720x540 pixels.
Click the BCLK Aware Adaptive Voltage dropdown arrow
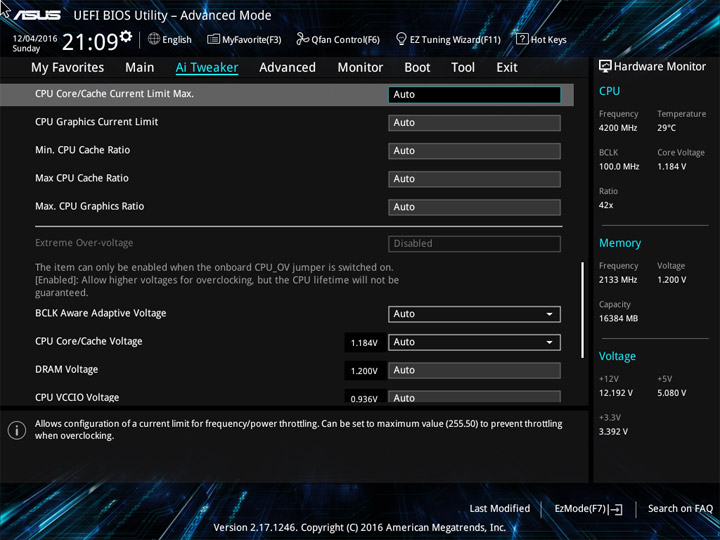549,314
